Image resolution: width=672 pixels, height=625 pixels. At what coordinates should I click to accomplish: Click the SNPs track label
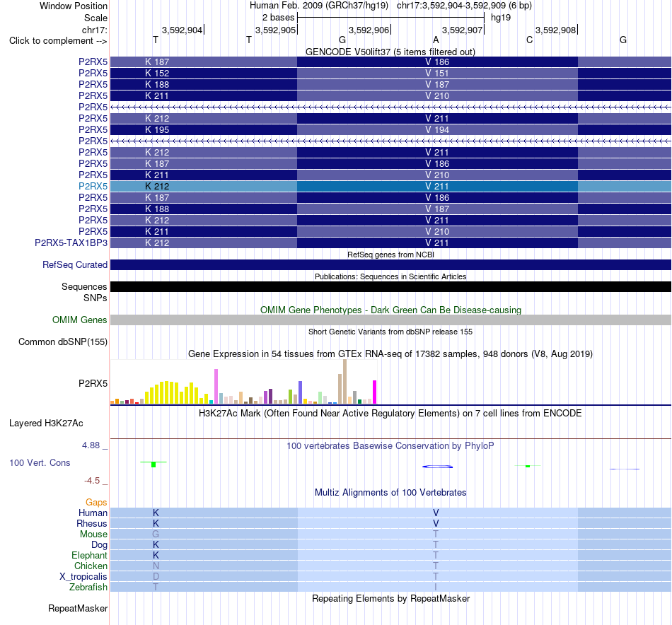point(95,298)
